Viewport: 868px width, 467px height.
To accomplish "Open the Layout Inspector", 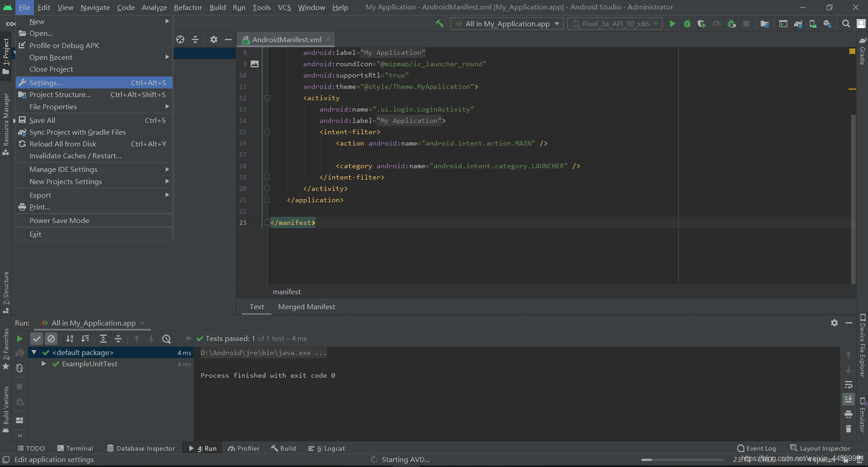I will coord(820,448).
